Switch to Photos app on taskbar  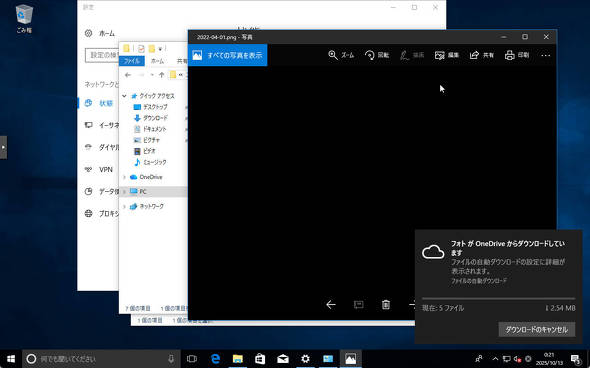tap(351, 359)
